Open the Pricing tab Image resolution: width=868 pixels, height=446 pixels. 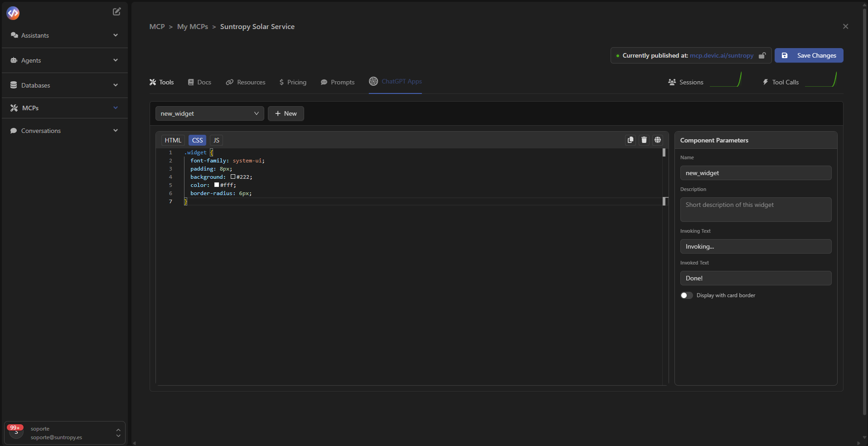click(293, 82)
